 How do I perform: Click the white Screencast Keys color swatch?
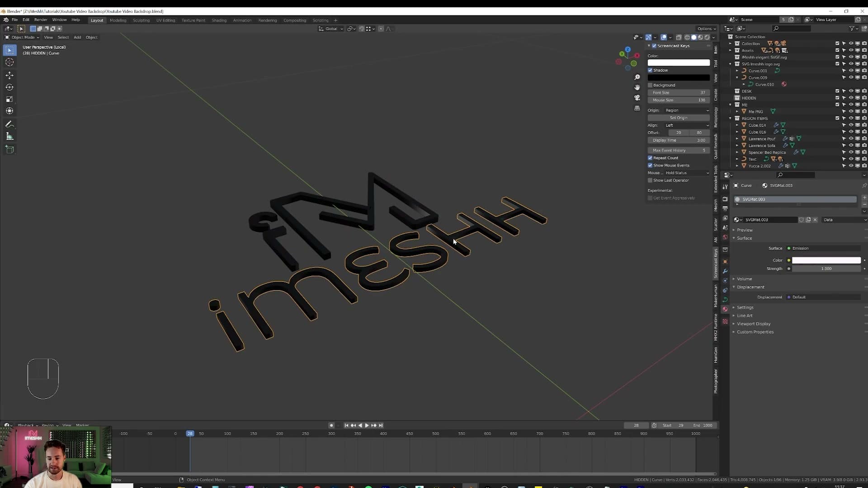679,63
